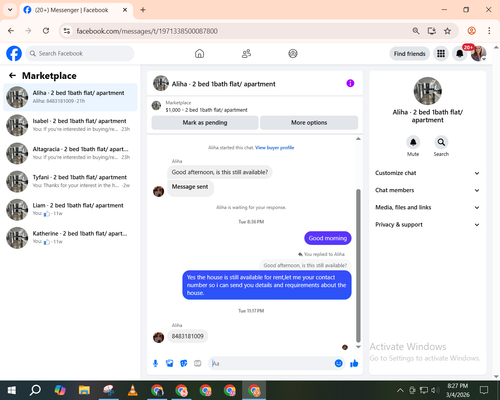Viewport: 500px width, 400px height.
Task: Click the Good morning message bubble
Action: (x=328, y=238)
